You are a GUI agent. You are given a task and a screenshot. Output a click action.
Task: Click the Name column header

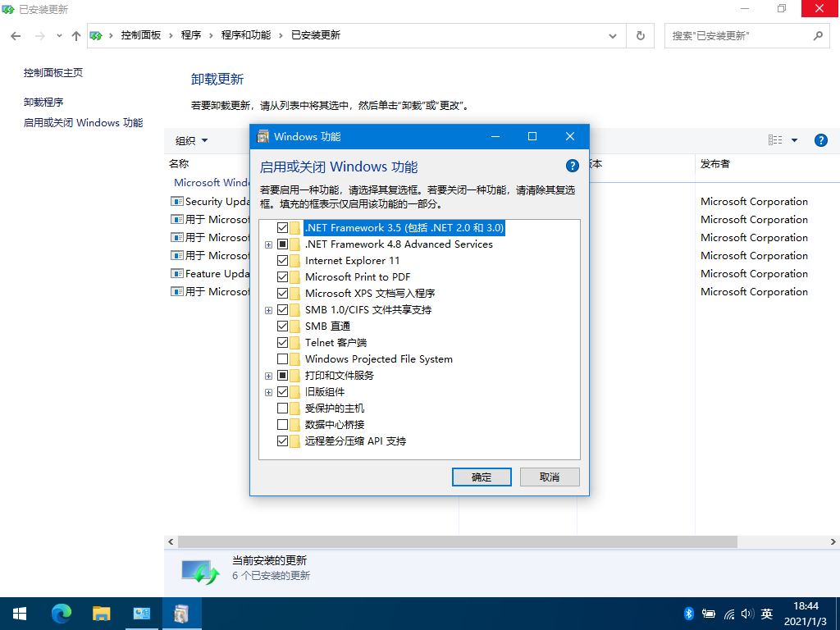[179, 164]
